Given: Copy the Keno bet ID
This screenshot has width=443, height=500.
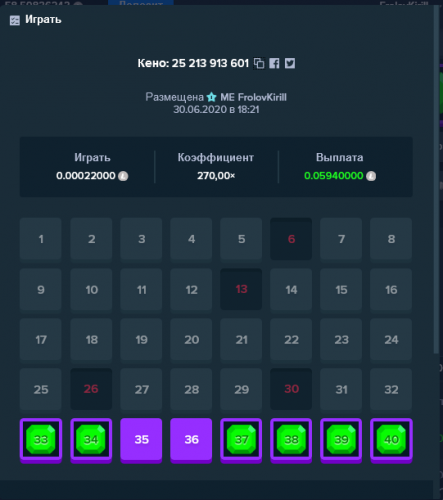Looking at the screenshot, I should point(259,63).
